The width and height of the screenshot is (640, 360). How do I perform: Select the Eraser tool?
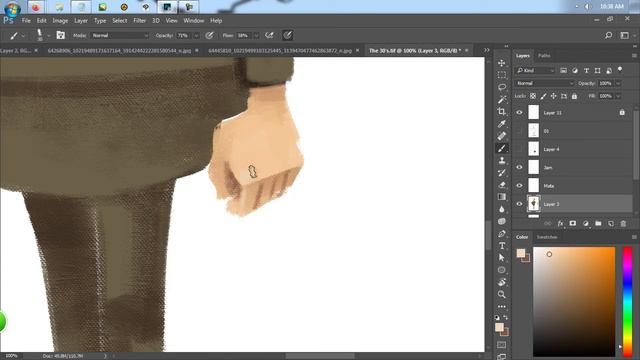502,184
